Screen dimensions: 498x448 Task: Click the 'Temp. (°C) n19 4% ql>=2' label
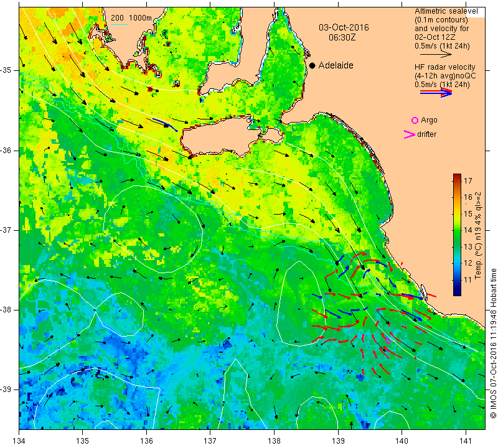tap(478, 235)
